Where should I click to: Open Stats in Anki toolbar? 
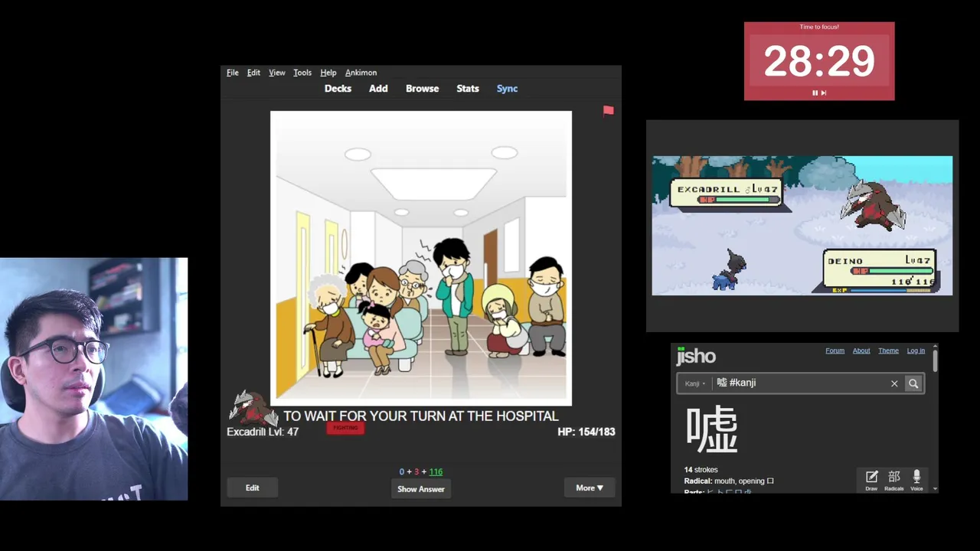click(468, 89)
